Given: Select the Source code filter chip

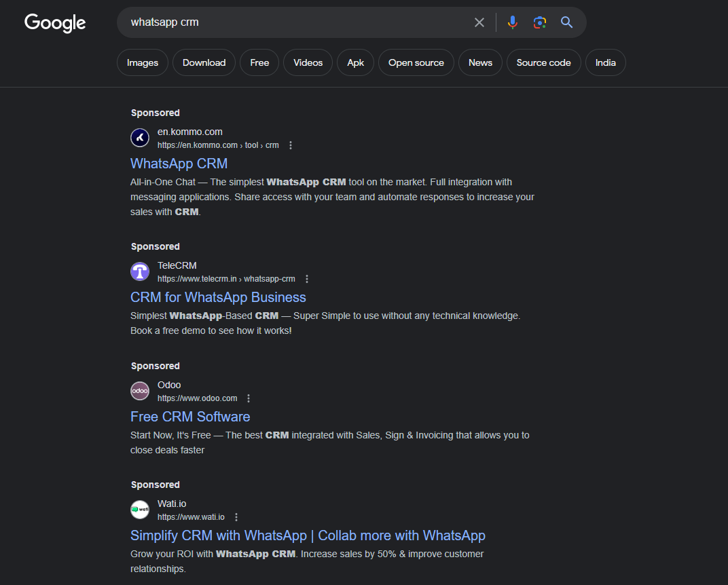Looking at the screenshot, I should [x=544, y=62].
